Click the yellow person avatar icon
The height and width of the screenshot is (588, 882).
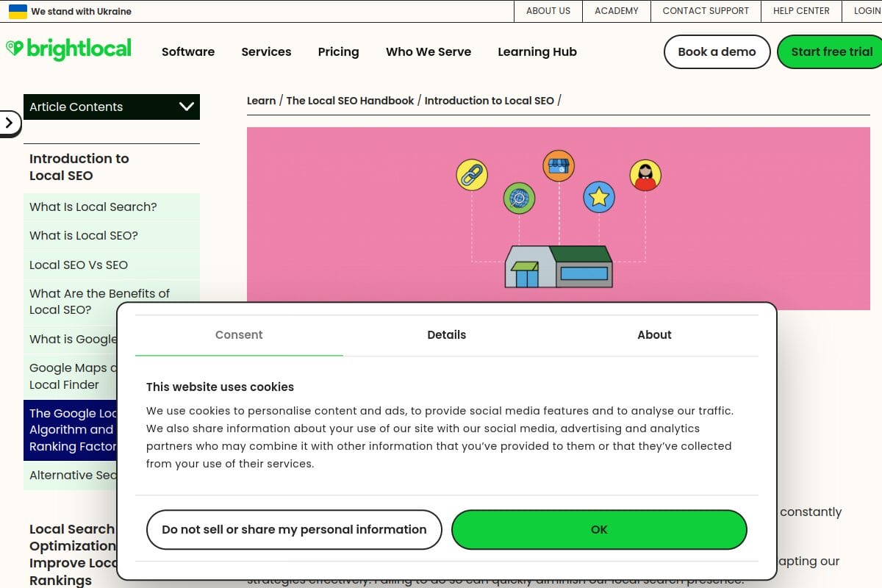pyautogui.click(x=645, y=176)
